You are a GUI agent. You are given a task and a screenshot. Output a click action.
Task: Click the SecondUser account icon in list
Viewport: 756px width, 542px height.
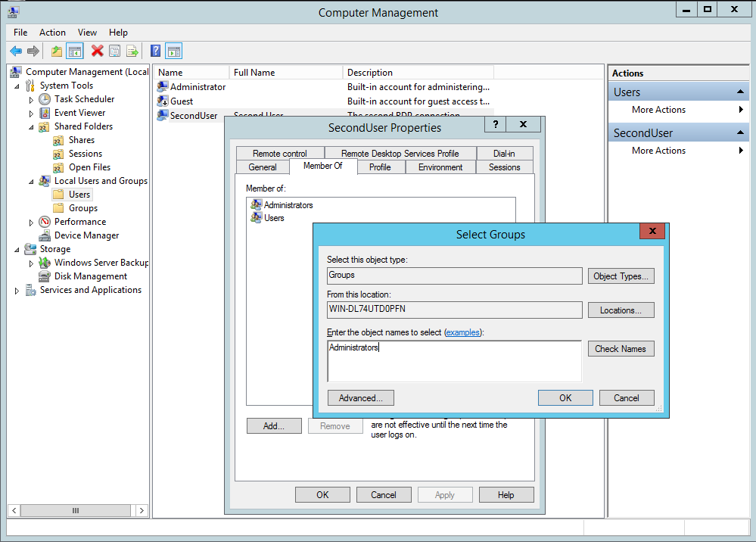(163, 115)
